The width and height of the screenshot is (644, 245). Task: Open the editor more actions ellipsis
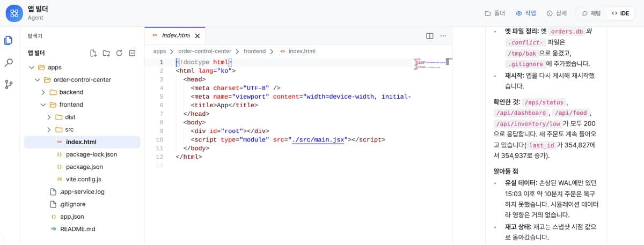click(443, 35)
